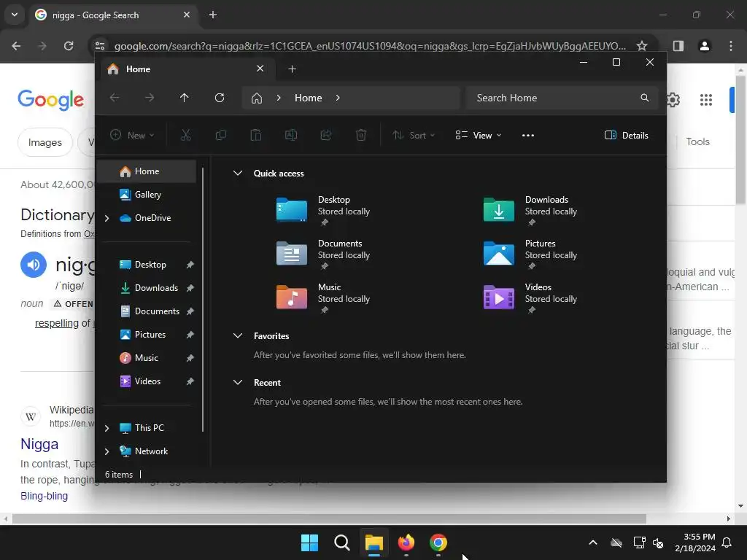Unpin Documents from sidebar using its pin

pyautogui.click(x=190, y=311)
